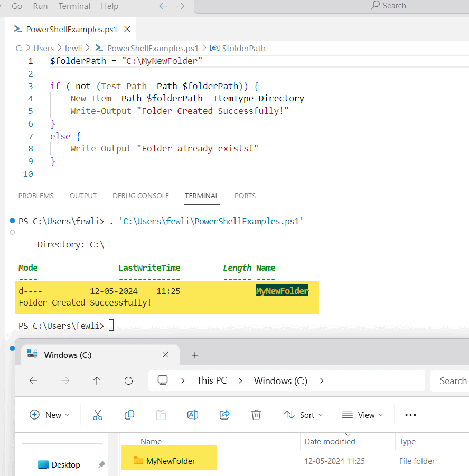The height and width of the screenshot is (476, 469).
Task: Switch to the PROBLEMS panel tab
Action: (x=36, y=196)
